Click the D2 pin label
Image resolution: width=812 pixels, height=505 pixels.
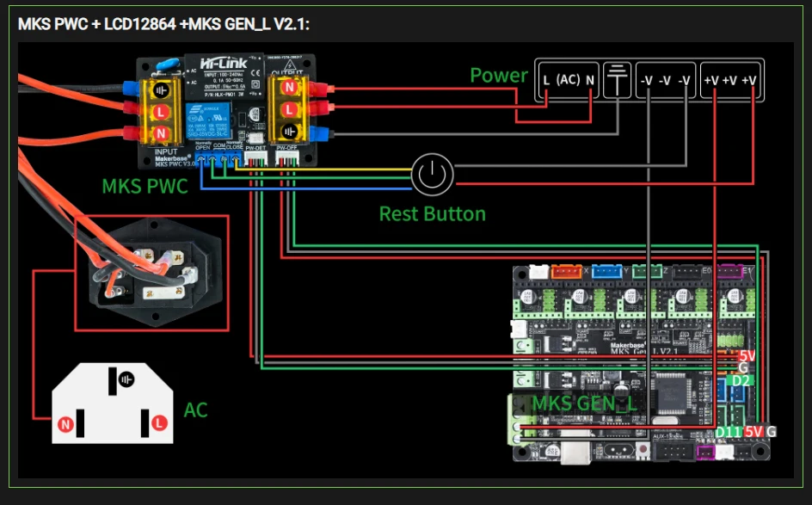pos(741,381)
